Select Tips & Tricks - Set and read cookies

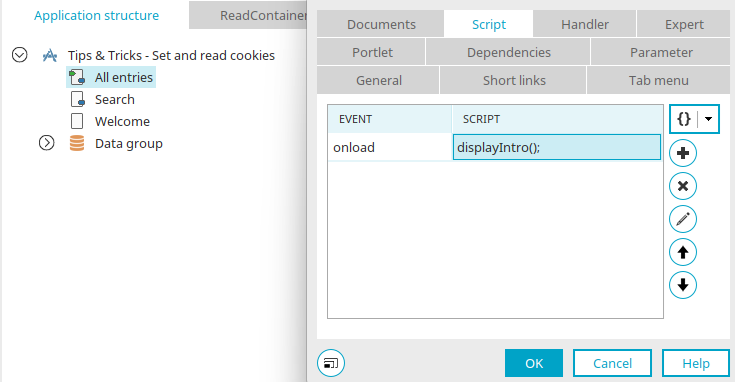[x=171, y=55]
